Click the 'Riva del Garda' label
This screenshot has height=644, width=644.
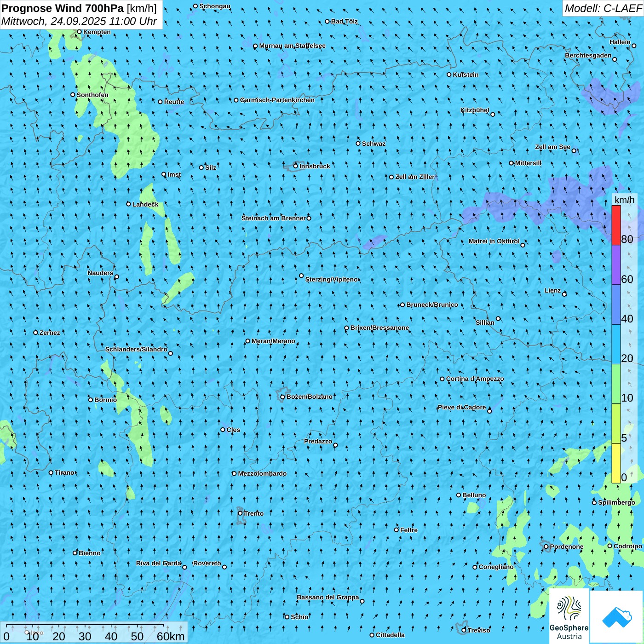tap(159, 563)
